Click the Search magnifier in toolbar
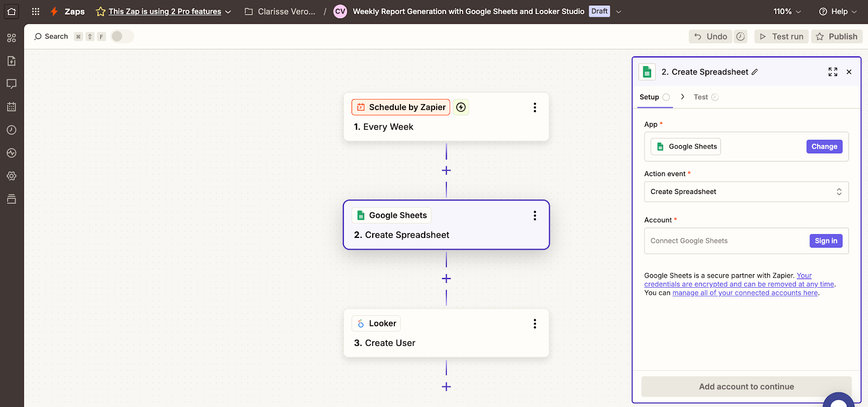Screen dimensions: 868x407 tap(38, 36)
